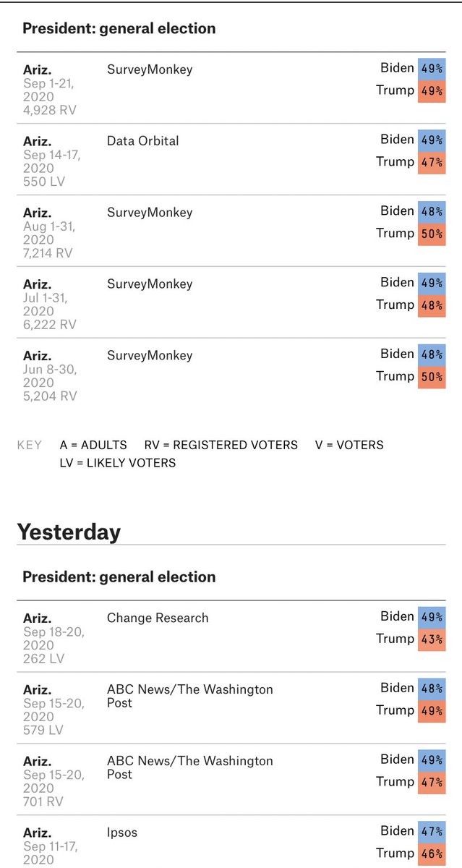Click President: general election heading under Yesterday

[x=119, y=577]
